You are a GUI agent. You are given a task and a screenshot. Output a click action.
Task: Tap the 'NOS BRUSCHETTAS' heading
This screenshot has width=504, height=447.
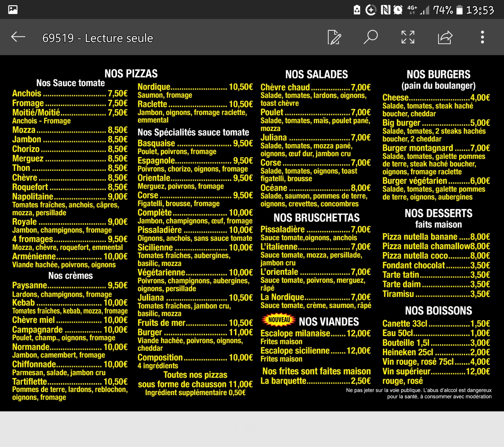point(317,218)
